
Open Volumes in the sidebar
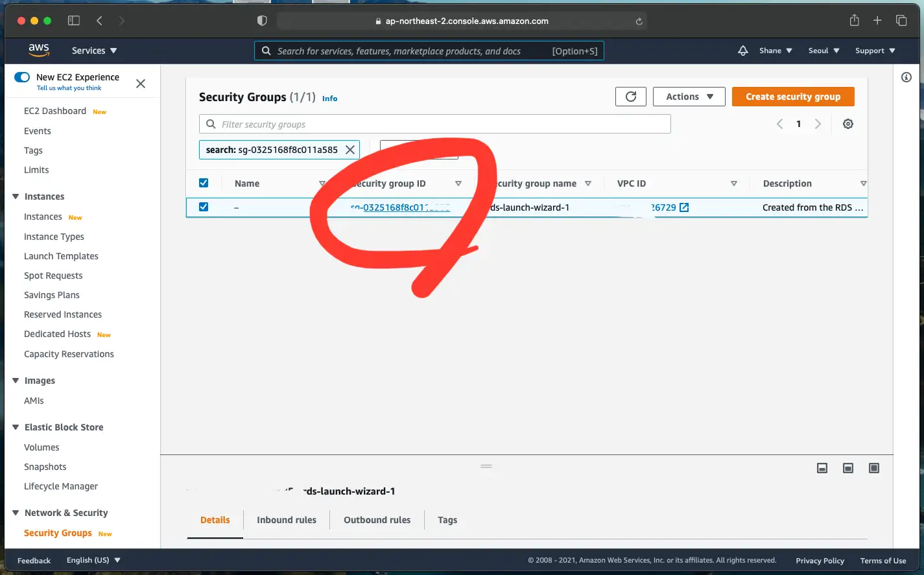41,447
